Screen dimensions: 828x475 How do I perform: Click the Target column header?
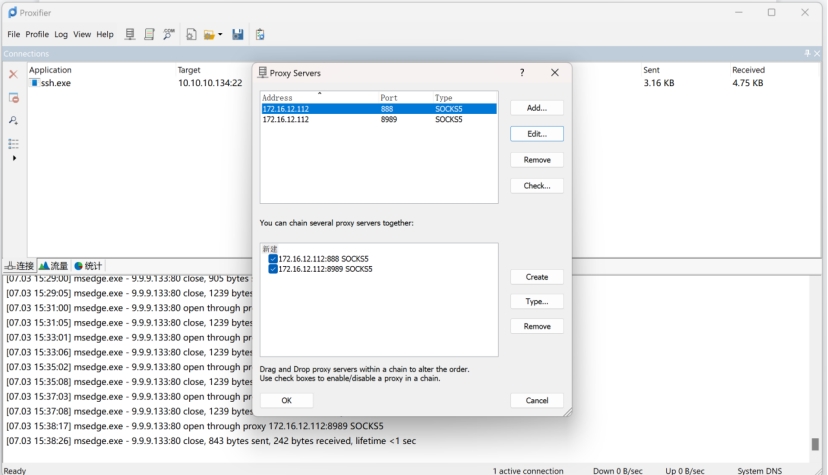point(189,70)
